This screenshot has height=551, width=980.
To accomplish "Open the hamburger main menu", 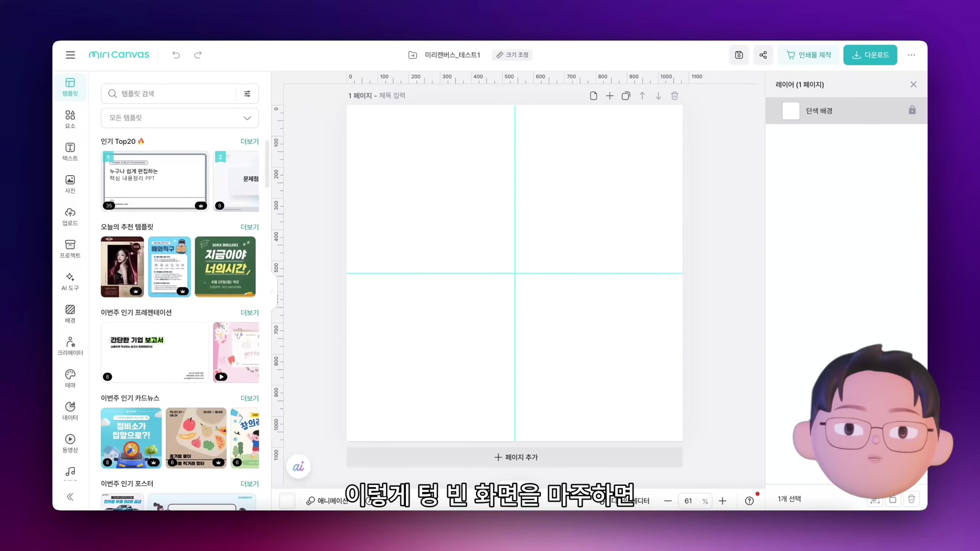I will coord(71,55).
